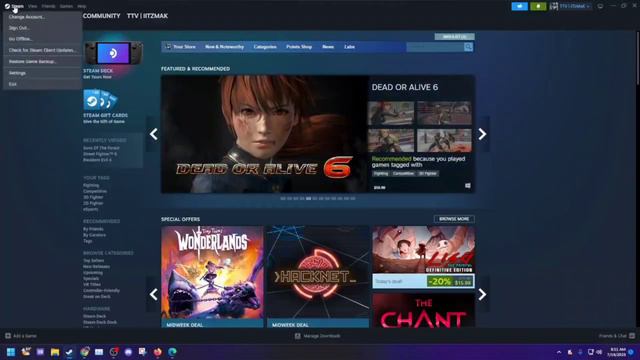Open File Explorer from taskbar

55,352
